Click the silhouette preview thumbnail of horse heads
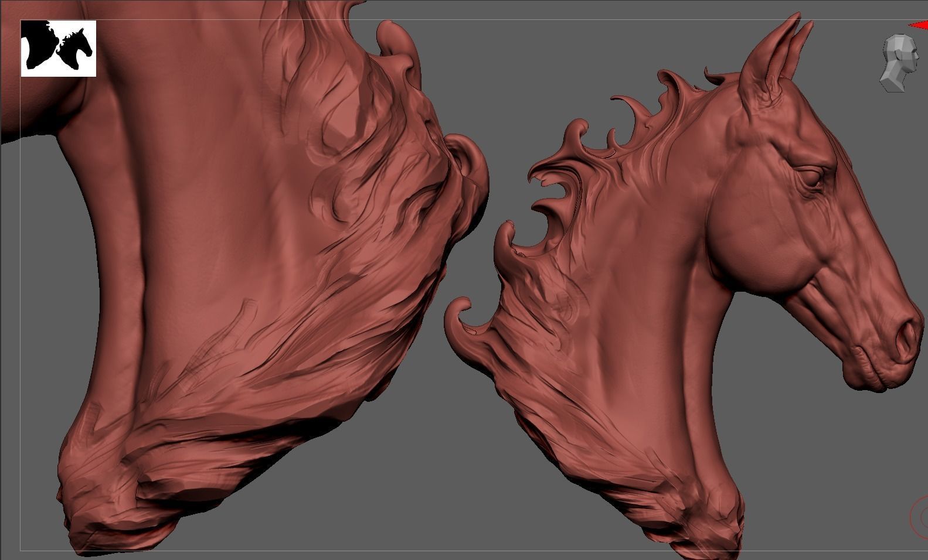 [59, 49]
